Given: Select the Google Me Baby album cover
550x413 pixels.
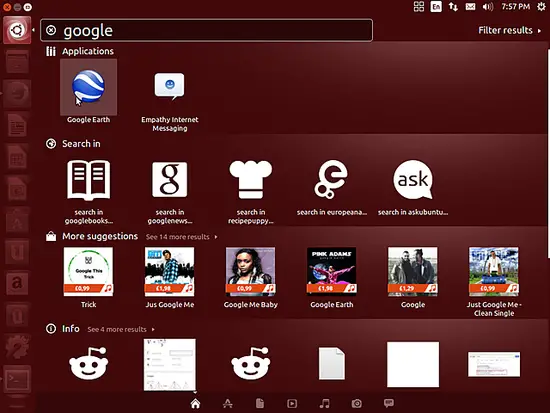Looking at the screenshot, I should pos(251,272).
